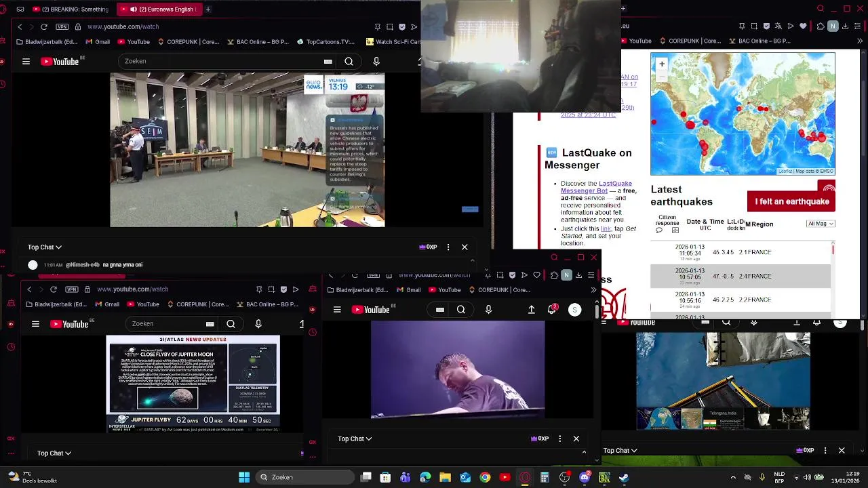Open a new tab in Euronews window
The width and height of the screenshot is (868, 488).
tap(208, 9)
